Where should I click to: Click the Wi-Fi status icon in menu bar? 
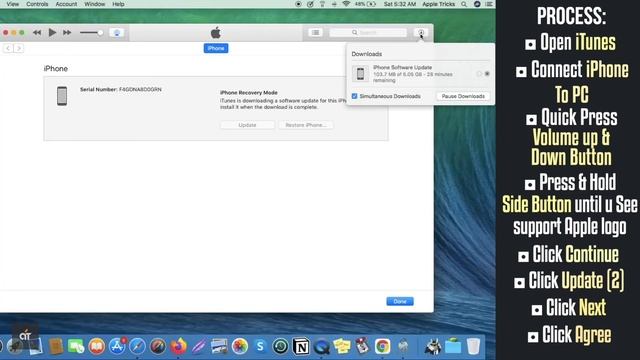click(346, 4)
